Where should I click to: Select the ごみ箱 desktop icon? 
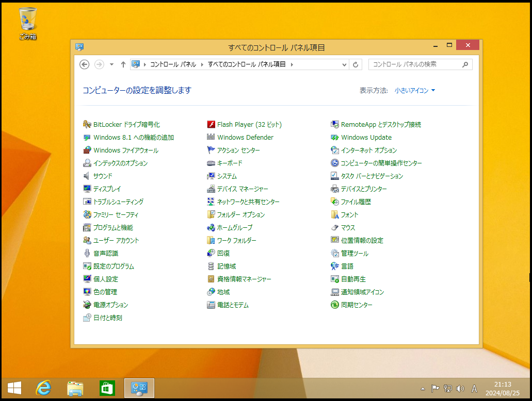coord(28,24)
